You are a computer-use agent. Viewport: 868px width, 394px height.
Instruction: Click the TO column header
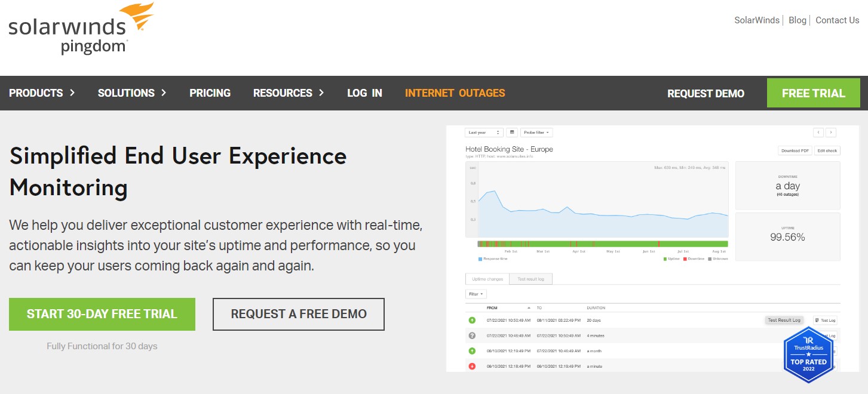539,308
